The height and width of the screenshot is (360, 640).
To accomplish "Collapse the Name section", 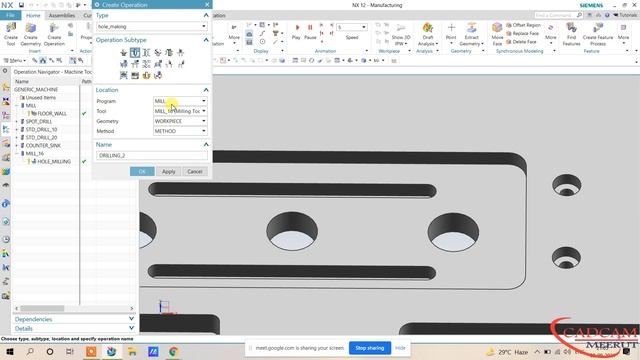I will coord(206,144).
